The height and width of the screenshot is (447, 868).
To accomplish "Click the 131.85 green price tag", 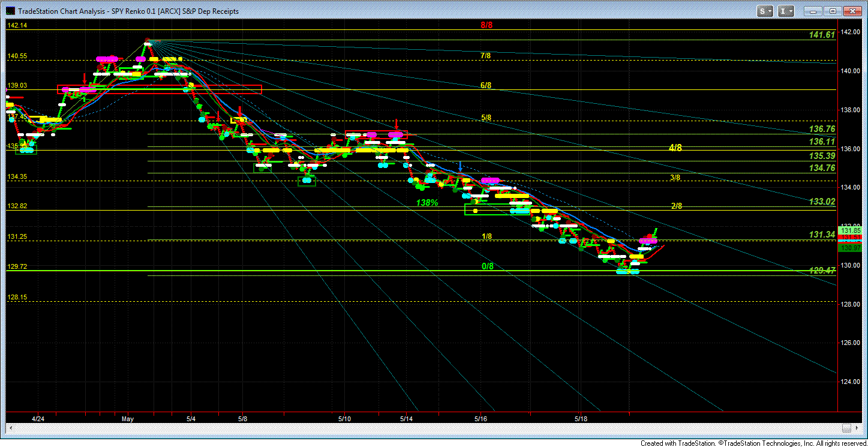I will click(x=851, y=230).
